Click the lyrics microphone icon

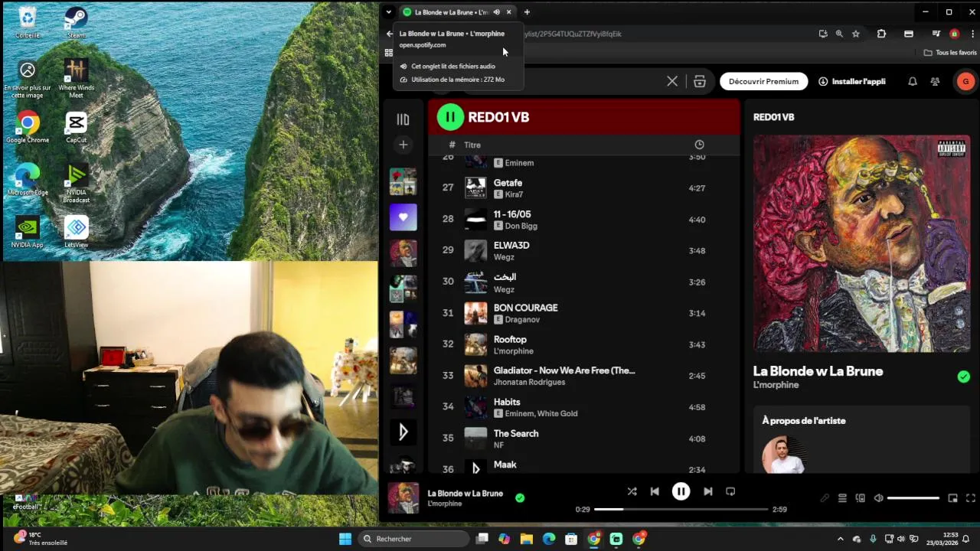pyautogui.click(x=825, y=498)
